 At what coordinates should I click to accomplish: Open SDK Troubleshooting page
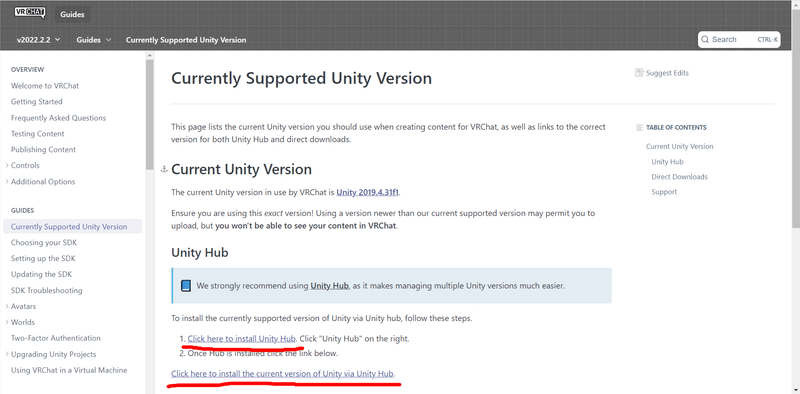pyautogui.click(x=46, y=290)
